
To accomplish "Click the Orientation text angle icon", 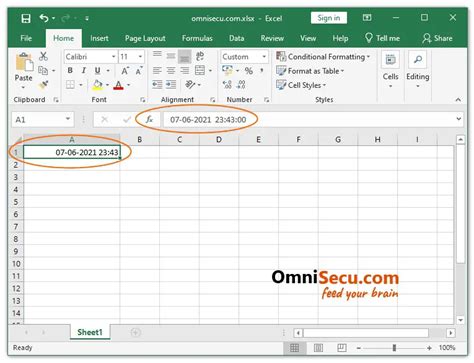I will (190, 85).
